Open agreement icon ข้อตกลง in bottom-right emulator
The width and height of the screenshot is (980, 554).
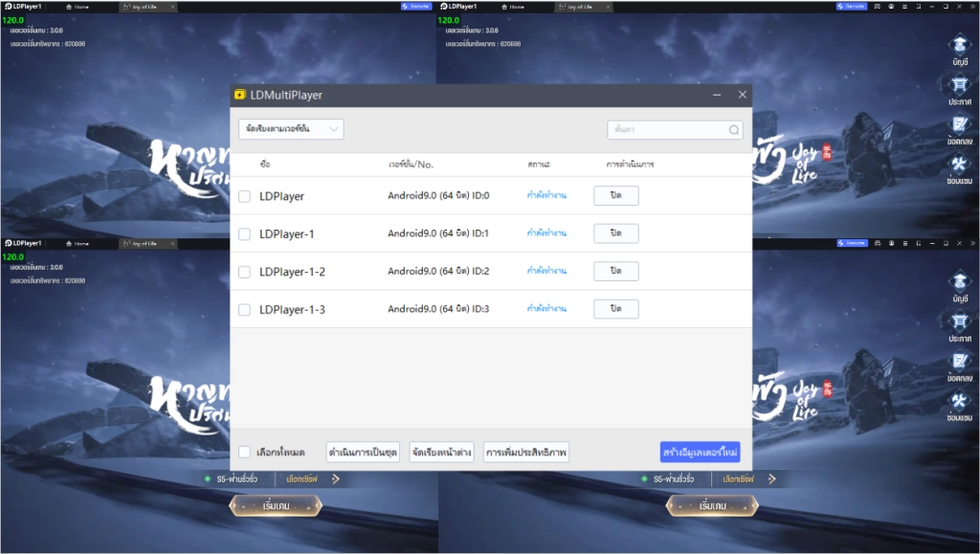pos(959,366)
